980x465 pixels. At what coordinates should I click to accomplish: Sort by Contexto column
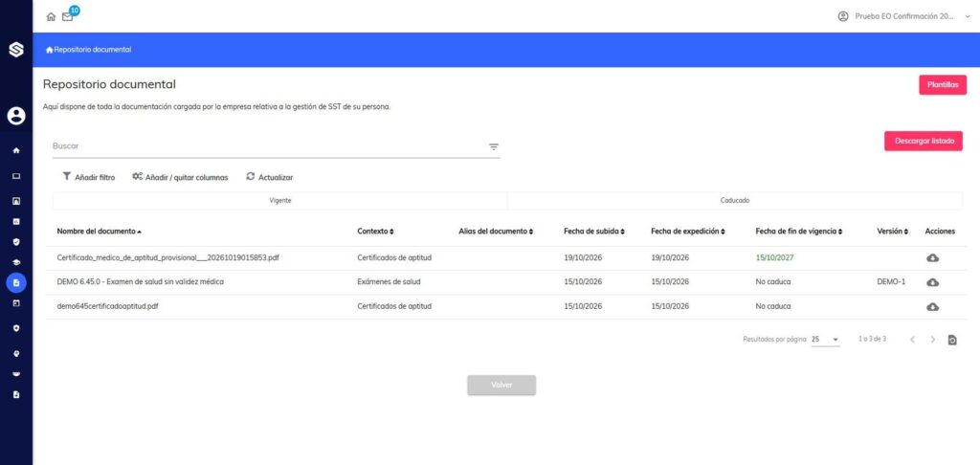tap(375, 232)
